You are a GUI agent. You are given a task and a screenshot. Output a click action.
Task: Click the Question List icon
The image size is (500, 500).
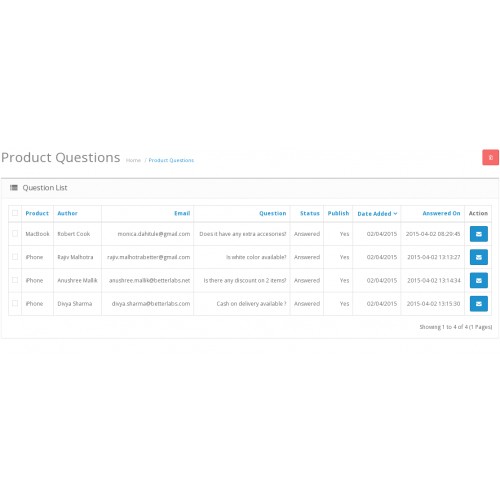(x=14, y=188)
